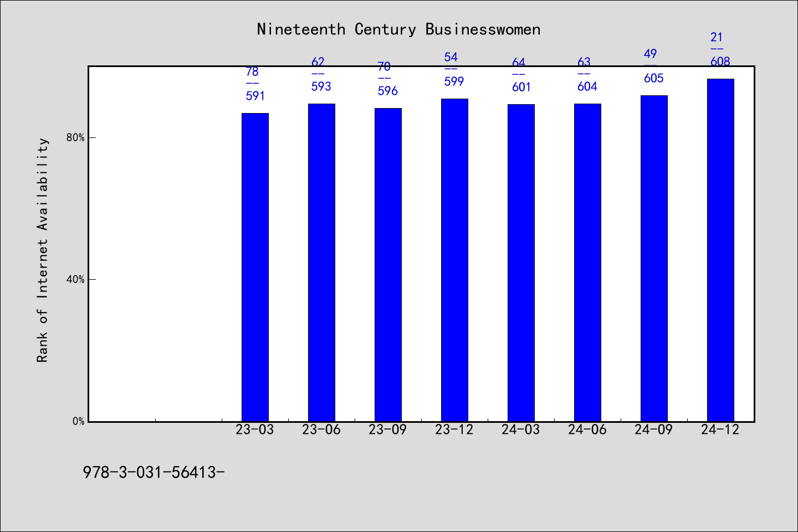This screenshot has width=798, height=532.
Task: Select the 23-09 bar
Action: tap(388, 265)
